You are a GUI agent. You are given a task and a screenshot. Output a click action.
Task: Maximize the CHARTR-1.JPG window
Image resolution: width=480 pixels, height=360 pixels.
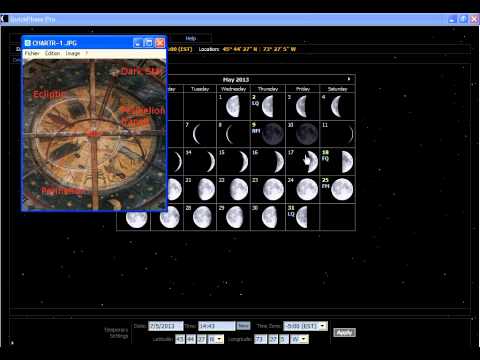(x=149, y=43)
